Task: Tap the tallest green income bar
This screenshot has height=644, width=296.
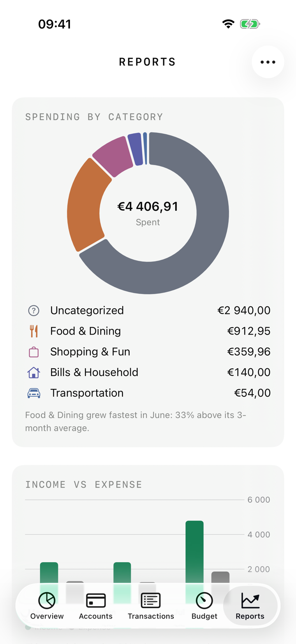Action: pyautogui.click(x=194, y=562)
